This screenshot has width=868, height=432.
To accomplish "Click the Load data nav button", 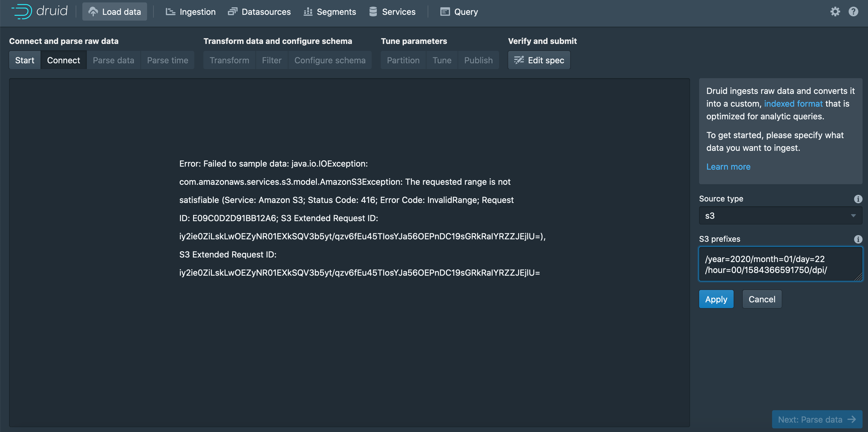I will point(115,12).
